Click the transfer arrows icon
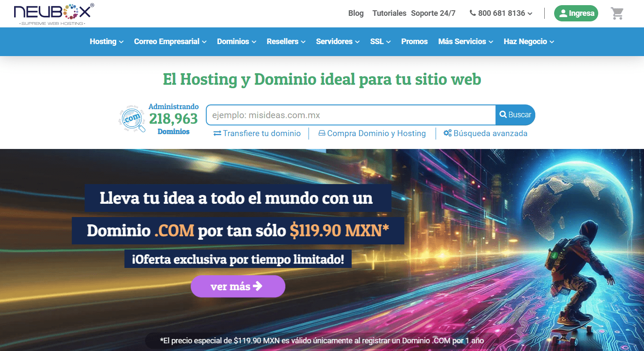Image resolution: width=644 pixels, height=351 pixels. point(217,134)
